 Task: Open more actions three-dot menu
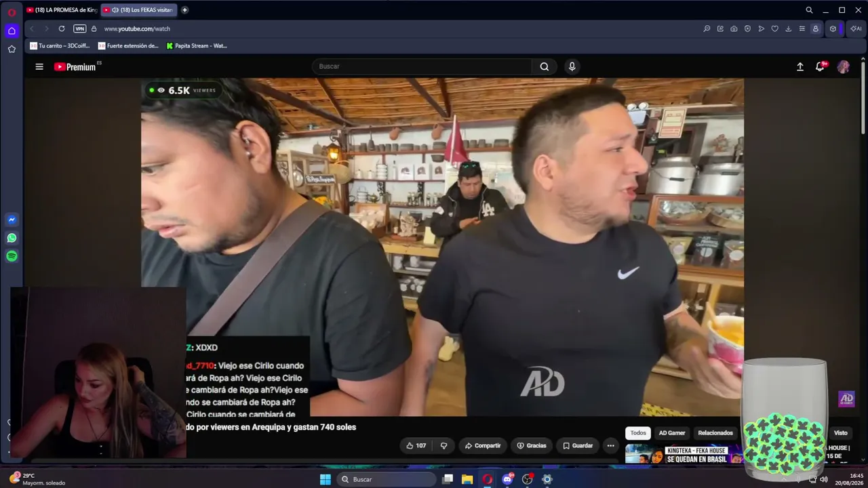[610, 445]
